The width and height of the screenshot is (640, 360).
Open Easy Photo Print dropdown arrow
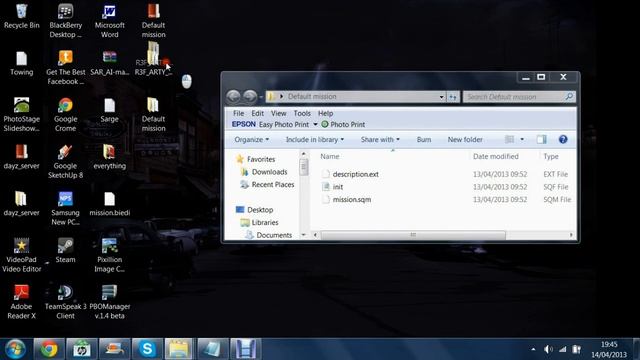point(315,124)
